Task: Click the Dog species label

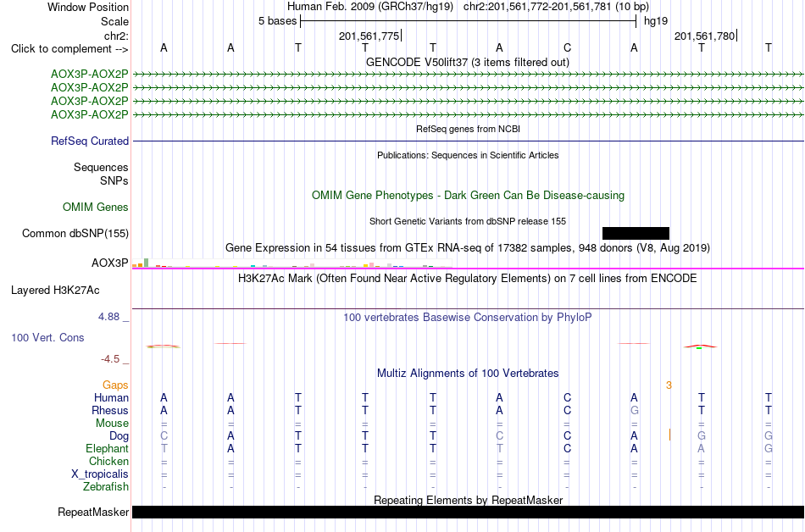Action: [119, 436]
